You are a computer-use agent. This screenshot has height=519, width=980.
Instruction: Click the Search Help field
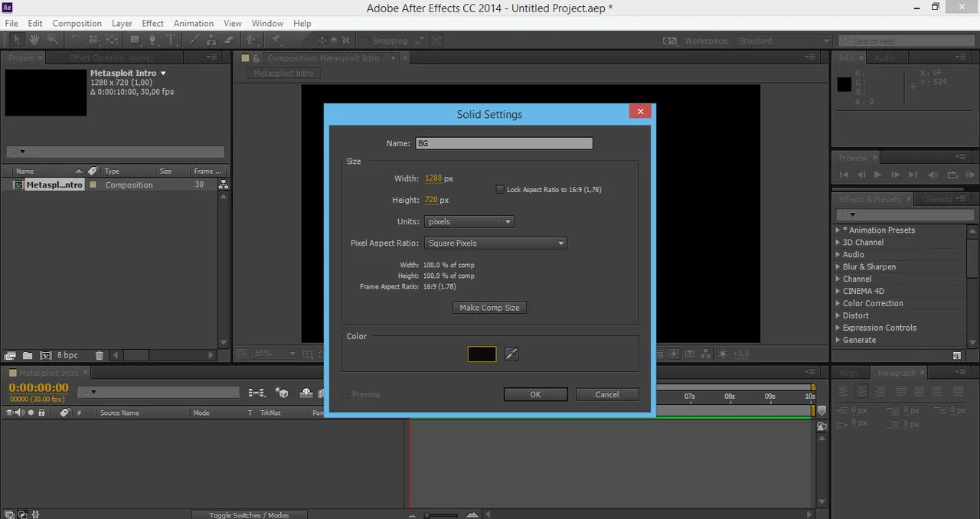point(906,41)
